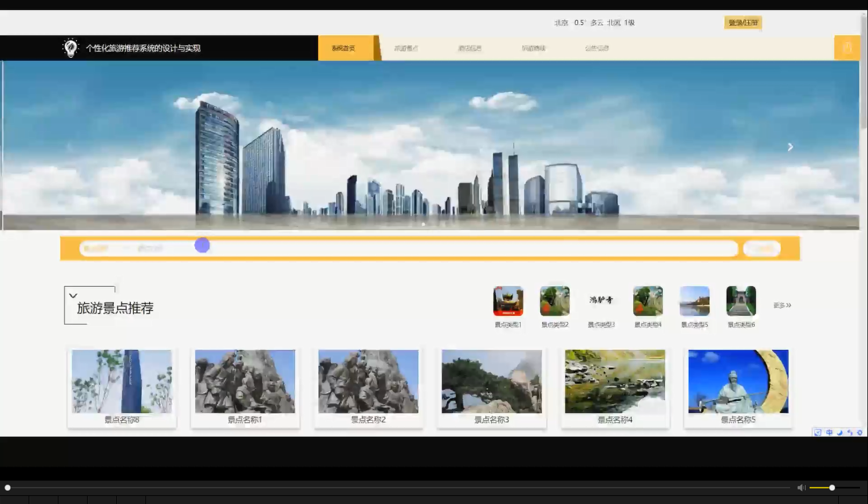Image resolution: width=868 pixels, height=504 pixels.
Task: Open the 景点类型2 category icon
Action: (x=555, y=301)
